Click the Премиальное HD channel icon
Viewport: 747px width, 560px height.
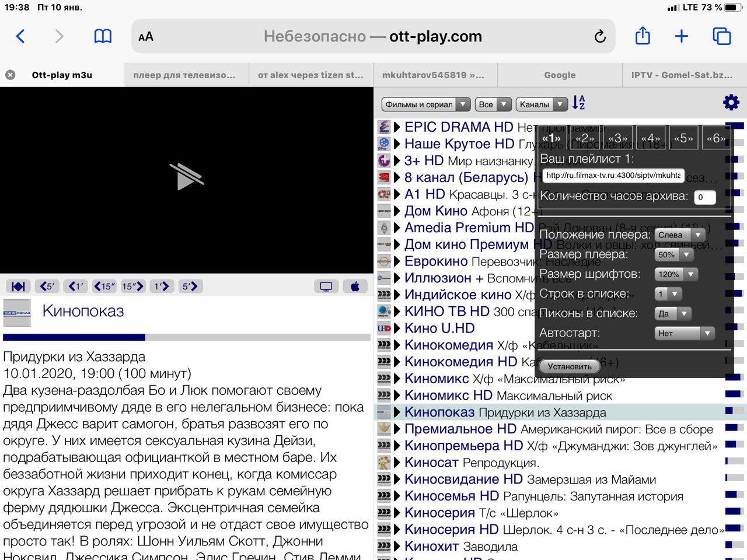(384, 429)
